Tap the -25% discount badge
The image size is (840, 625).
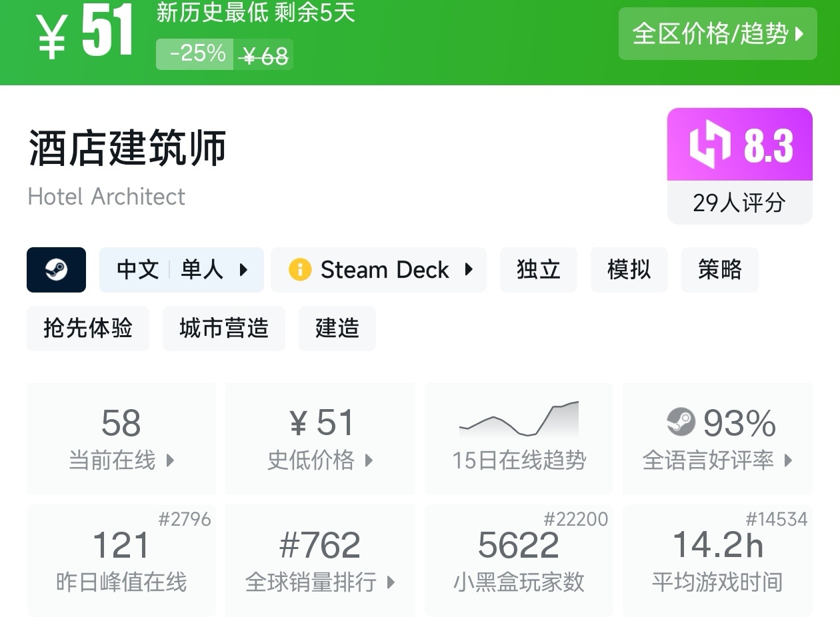(195, 54)
